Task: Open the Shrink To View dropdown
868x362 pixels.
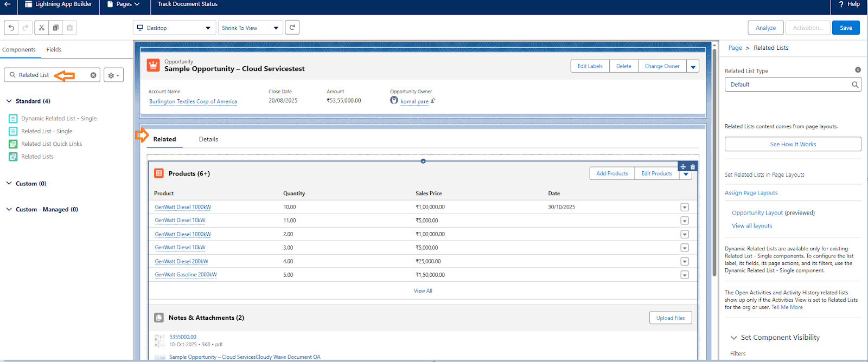Action: point(250,28)
